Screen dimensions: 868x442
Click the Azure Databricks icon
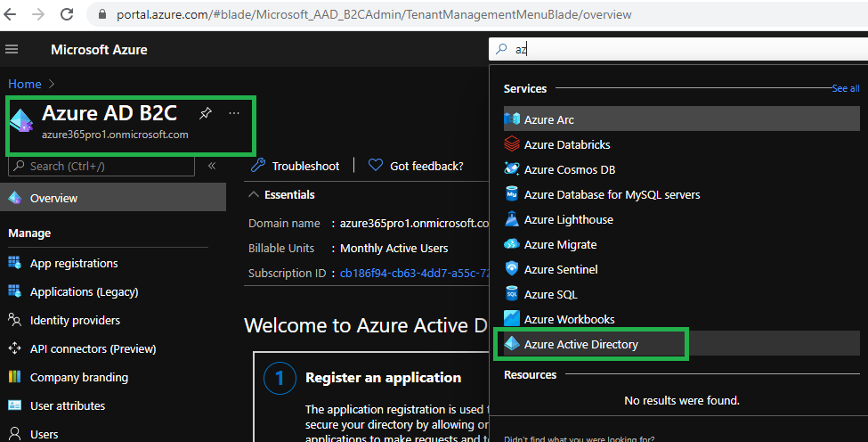point(512,144)
